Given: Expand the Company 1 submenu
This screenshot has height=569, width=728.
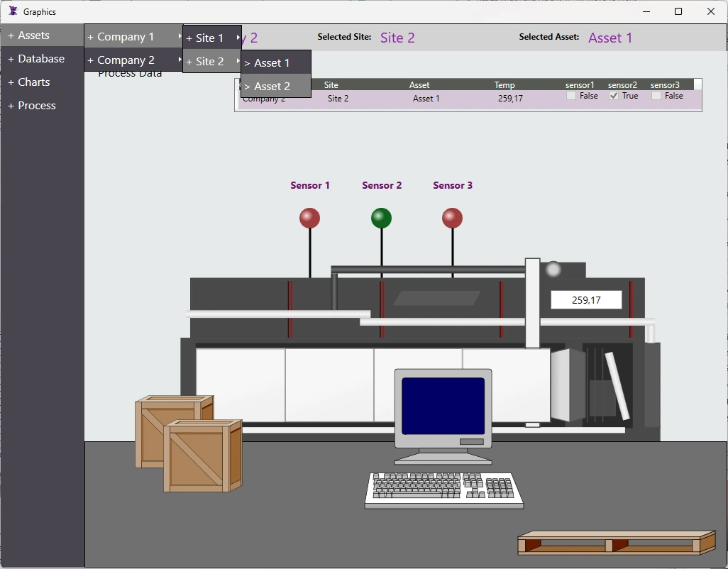Looking at the screenshot, I should point(133,37).
